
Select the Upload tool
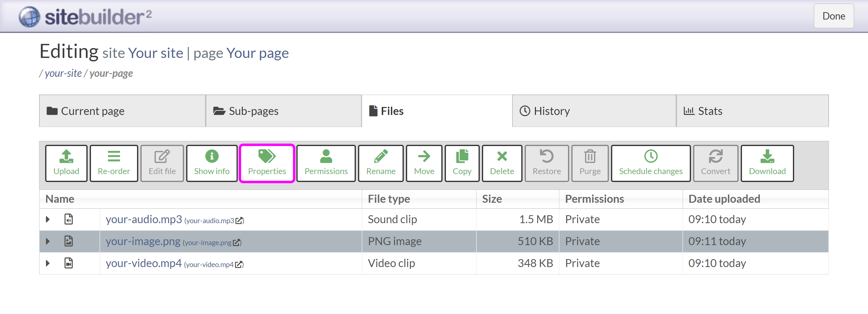66,163
